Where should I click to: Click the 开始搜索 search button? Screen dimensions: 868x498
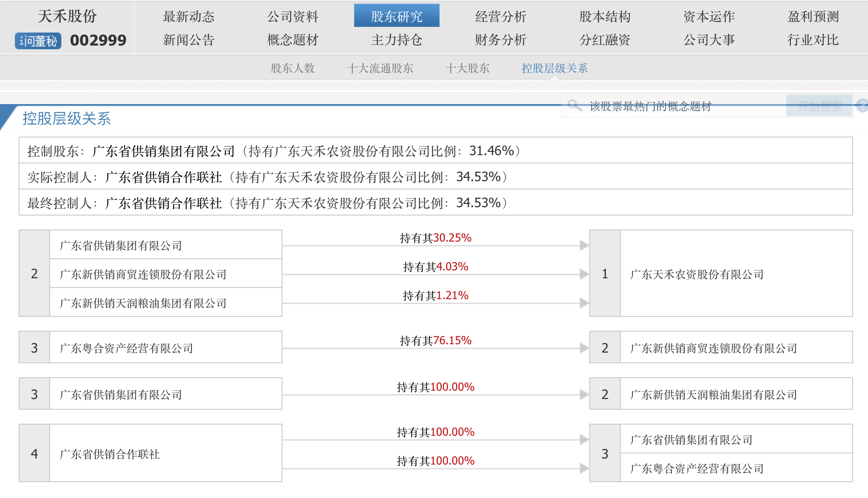[x=820, y=106]
